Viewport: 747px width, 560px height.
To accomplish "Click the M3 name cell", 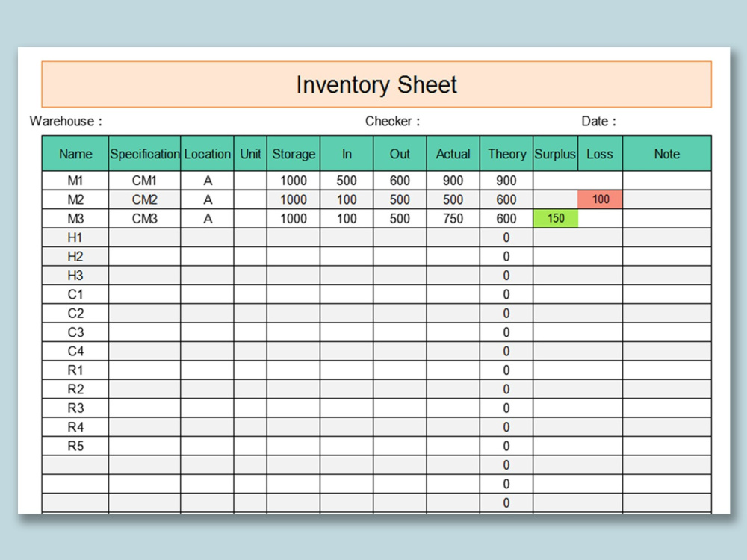I will pos(75,219).
